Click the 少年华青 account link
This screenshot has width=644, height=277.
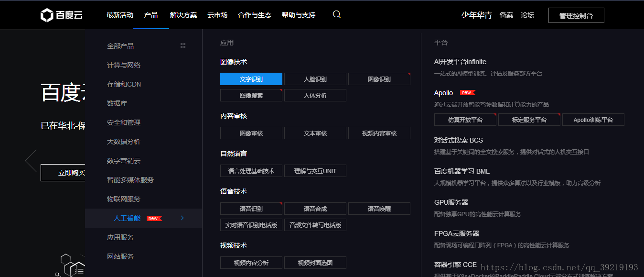tap(476, 15)
